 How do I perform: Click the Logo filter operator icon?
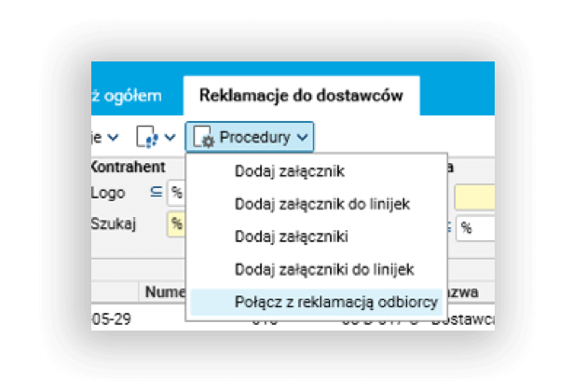pyautogui.click(x=157, y=193)
